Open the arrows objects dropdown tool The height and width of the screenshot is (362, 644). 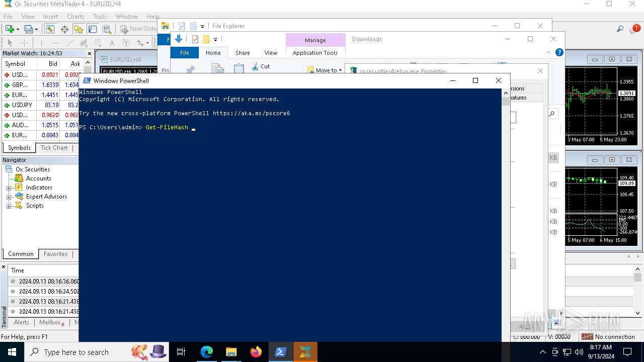pos(142,43)
